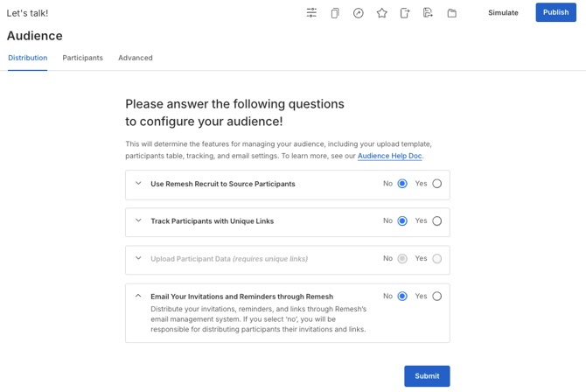
Task: Select Yes for Track Participants with Unique Links
Action: point(436,221)
